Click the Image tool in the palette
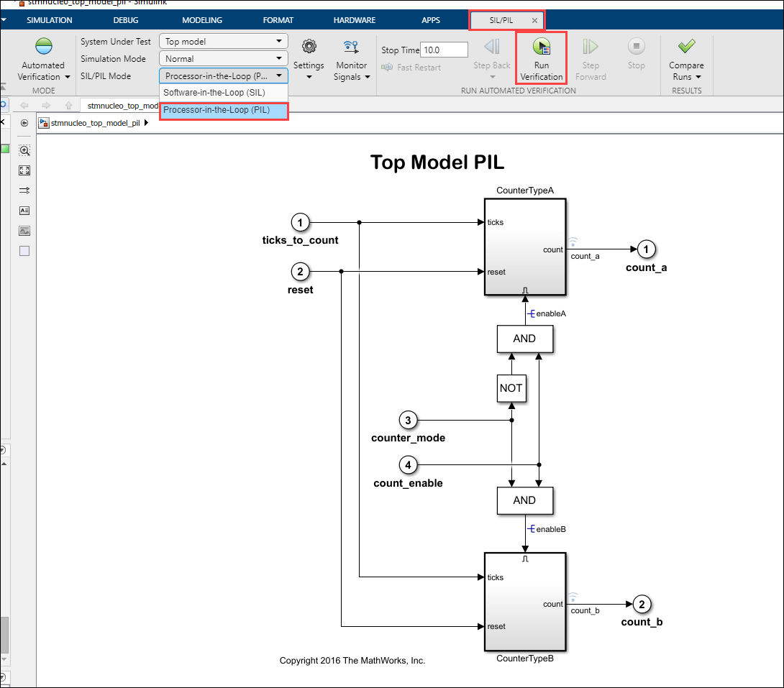The image size is (784, 688). [x=24, y=231]
